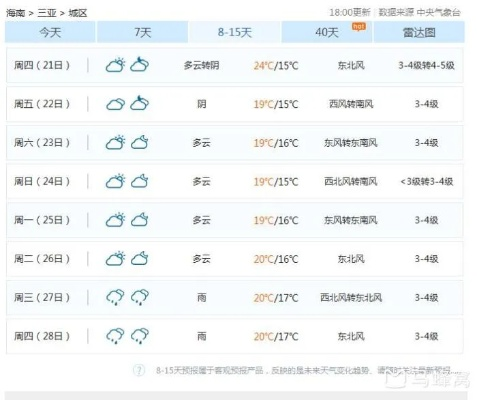
Task: Click the question mark help icon
Action: (139, 370)
